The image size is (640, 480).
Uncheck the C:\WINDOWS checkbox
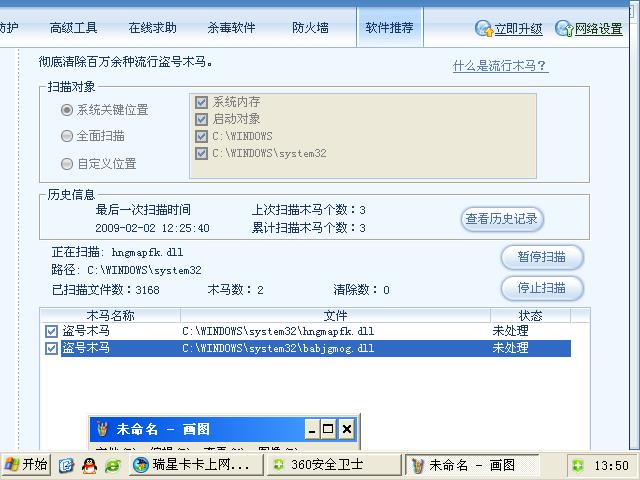pos(201,136)
